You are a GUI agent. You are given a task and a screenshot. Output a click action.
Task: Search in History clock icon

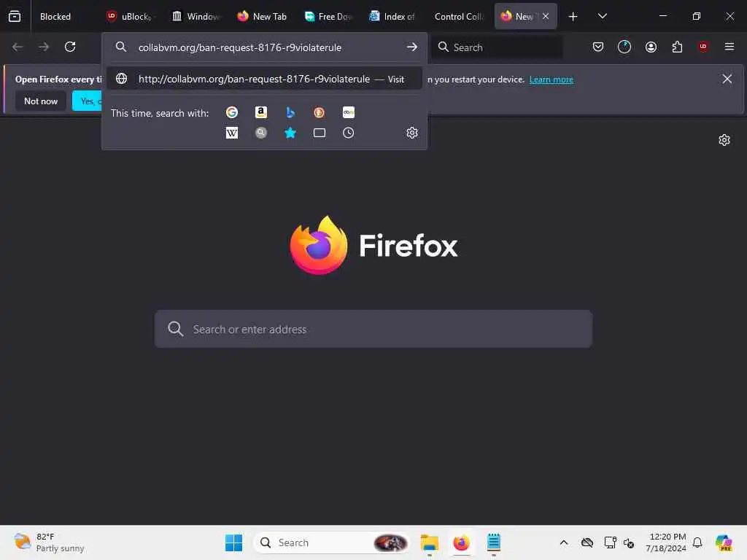point(348,133)
